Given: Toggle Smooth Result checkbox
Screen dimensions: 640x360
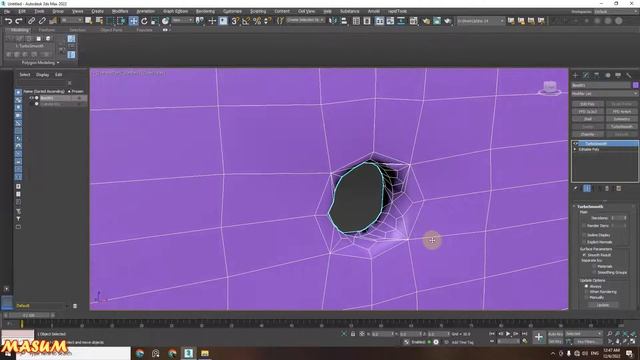Looking at the screenshot, I should coord(584,255).
